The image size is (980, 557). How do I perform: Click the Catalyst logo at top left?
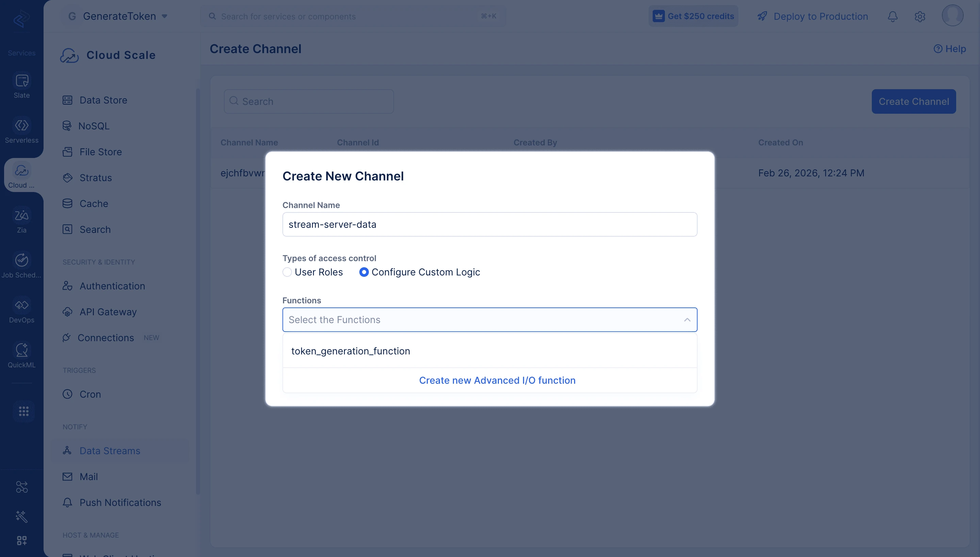pos(21,18)
